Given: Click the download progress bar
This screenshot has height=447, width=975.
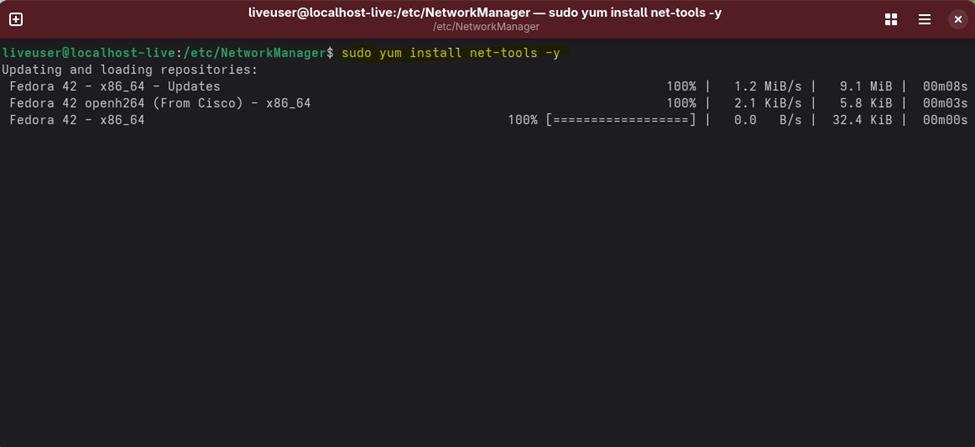Looking at the screenshot, I should 620,120.
